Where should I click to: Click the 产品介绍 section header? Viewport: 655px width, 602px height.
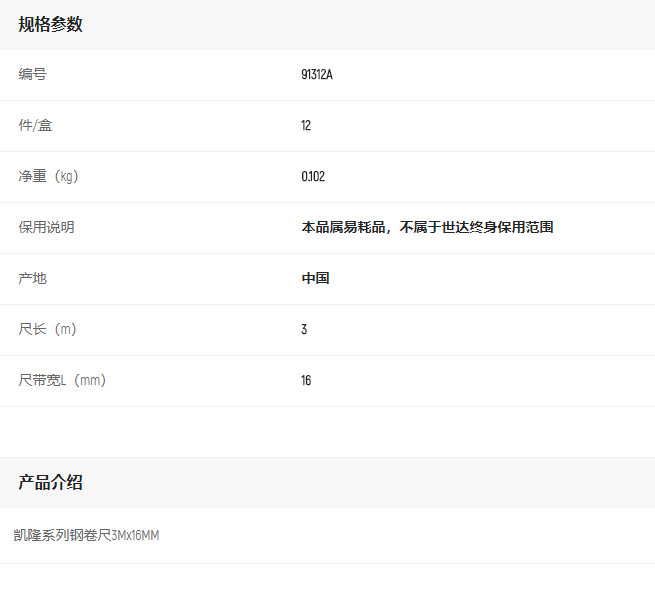(x=50, y=483)
